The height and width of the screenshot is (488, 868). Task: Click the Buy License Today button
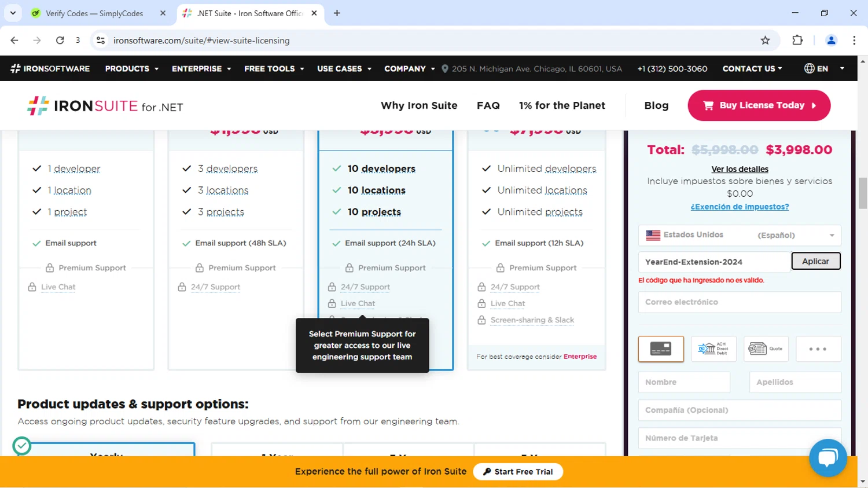759,105
